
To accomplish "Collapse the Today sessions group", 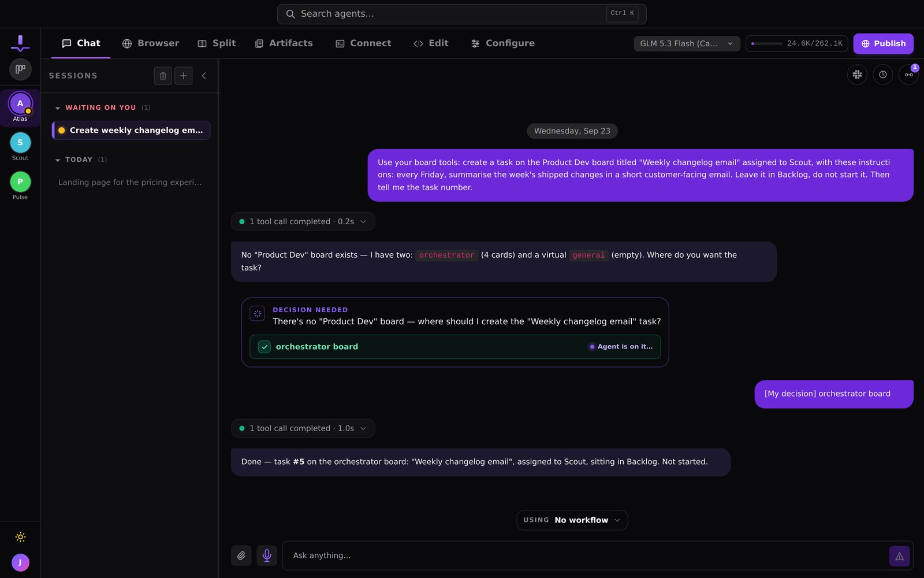I will 58,160.
